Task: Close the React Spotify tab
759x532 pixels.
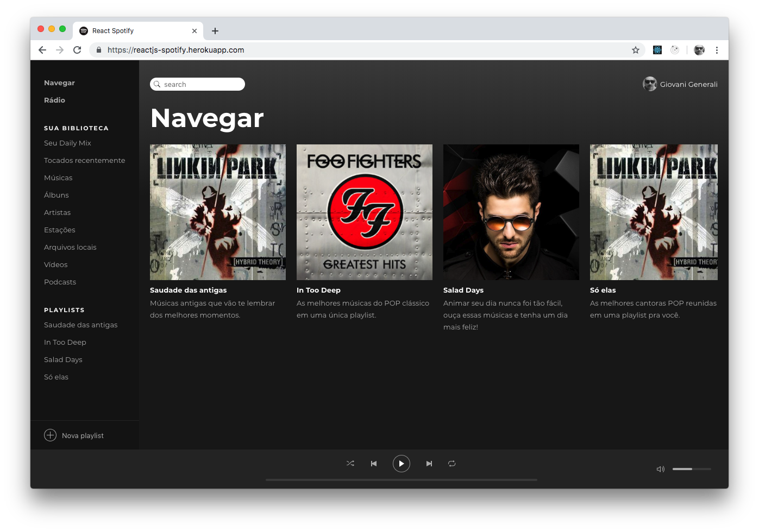Action: pyautogui.click(x=195, y=31)
